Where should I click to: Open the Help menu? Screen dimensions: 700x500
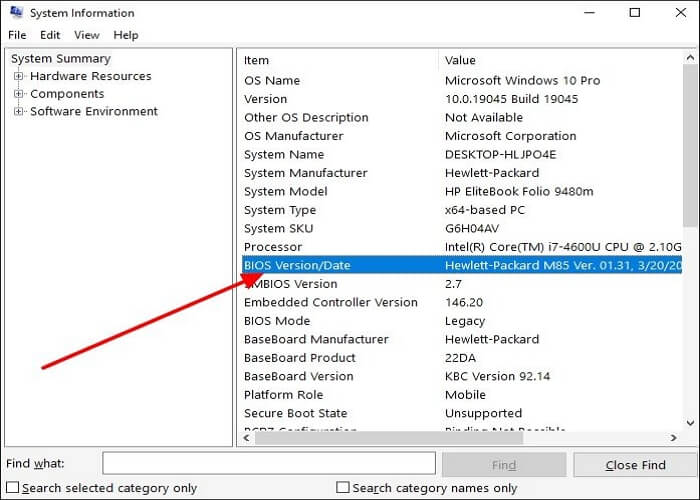click(126, 35)
